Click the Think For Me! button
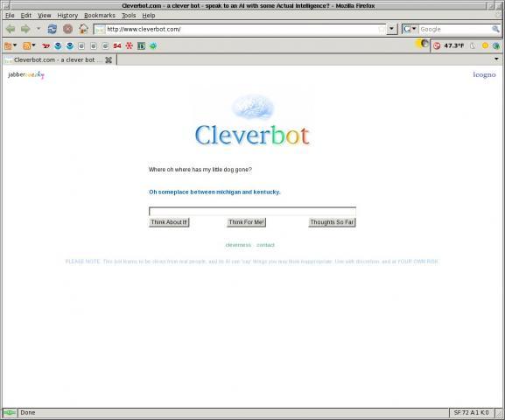Image resolution: width=505 pixels, height=420 pixels. (247, 222)
